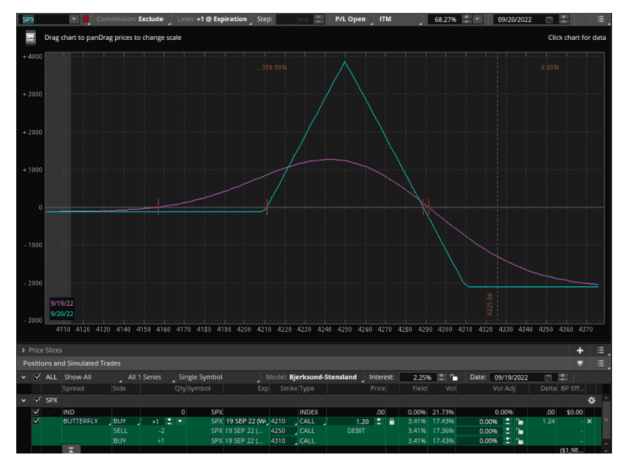Click the SPX symbol input field
Image resolution: width=625 pixels, height=465 pixels.
coord(45,19)
